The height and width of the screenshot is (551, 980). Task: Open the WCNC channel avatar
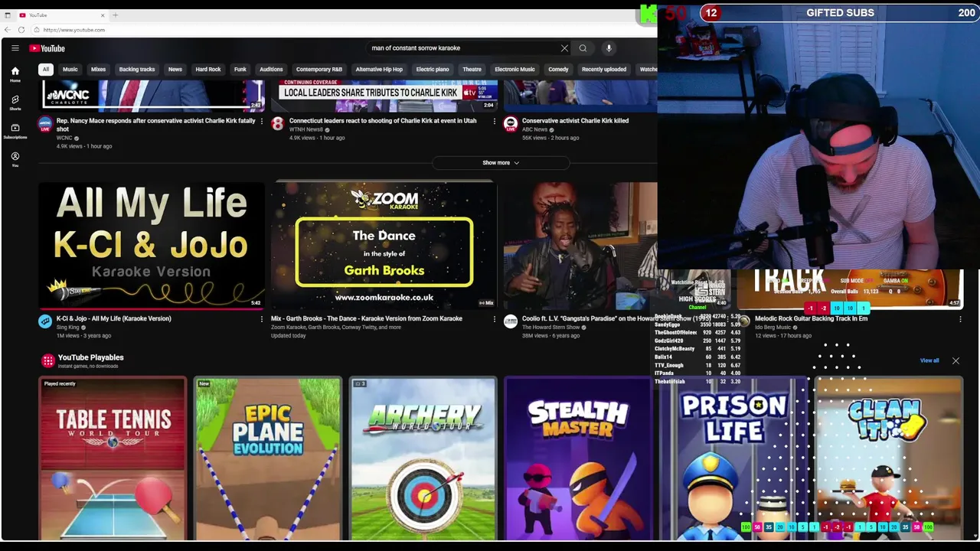[x=45, y=123]
